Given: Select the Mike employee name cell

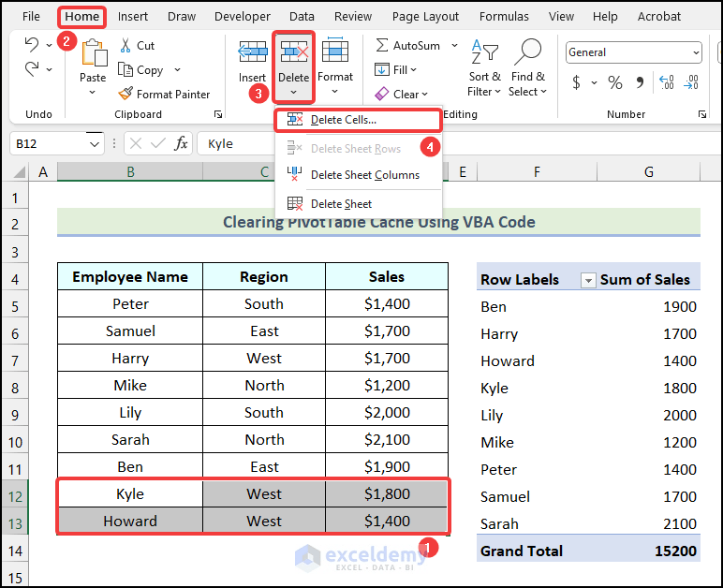Looking at the screenshot, I should coord(130,385).
